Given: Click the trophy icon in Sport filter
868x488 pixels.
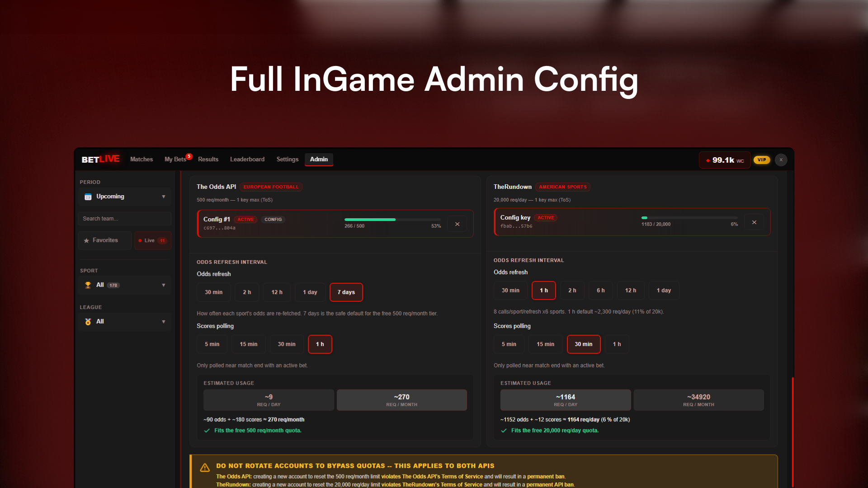Looking at the screenshot, I should (x=88, y=285).
